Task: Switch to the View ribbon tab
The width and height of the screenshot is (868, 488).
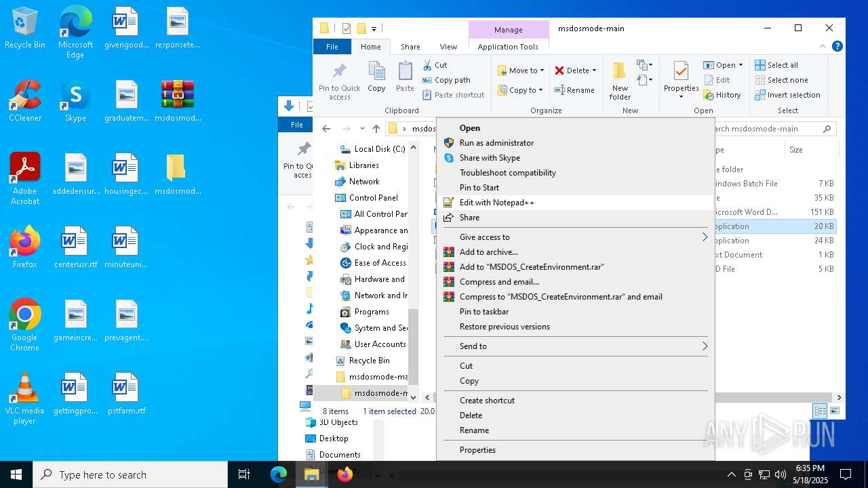Action: 448,47
